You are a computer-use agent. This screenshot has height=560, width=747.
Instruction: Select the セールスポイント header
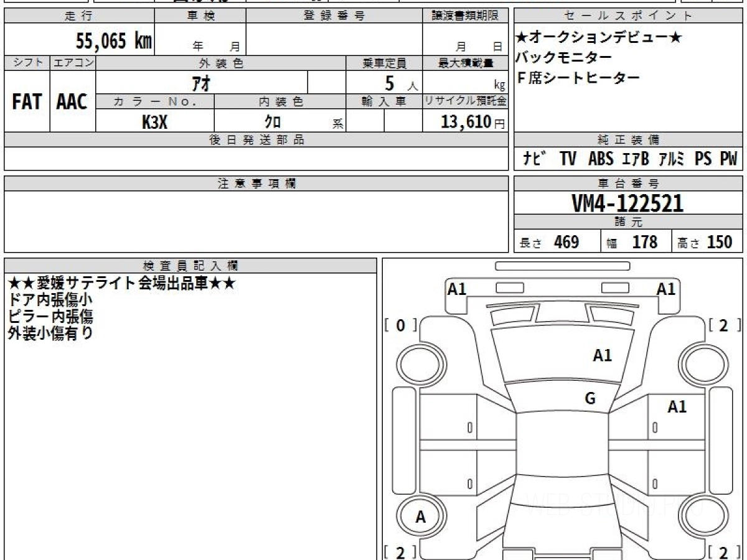629,16
